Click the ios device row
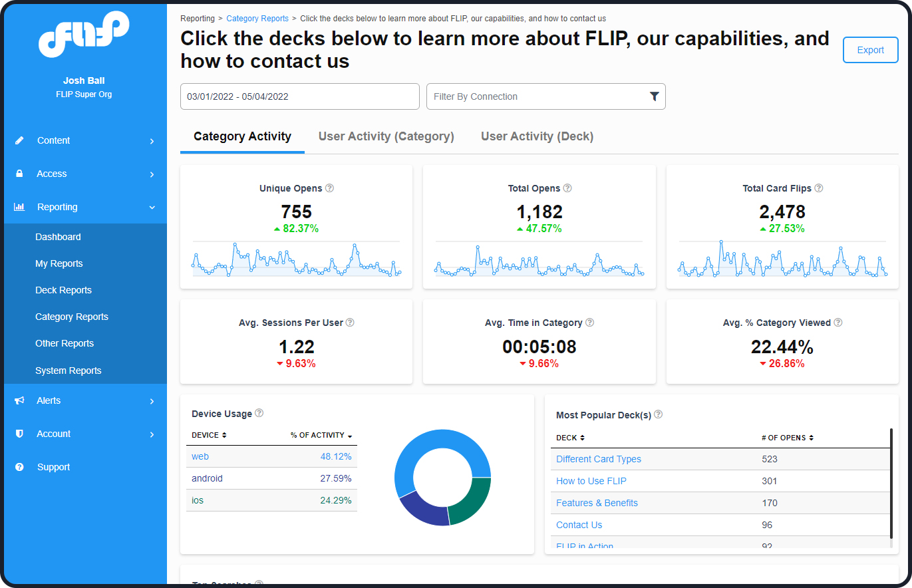This screenshot has width=912, height=588. click(x=271, y=500)
